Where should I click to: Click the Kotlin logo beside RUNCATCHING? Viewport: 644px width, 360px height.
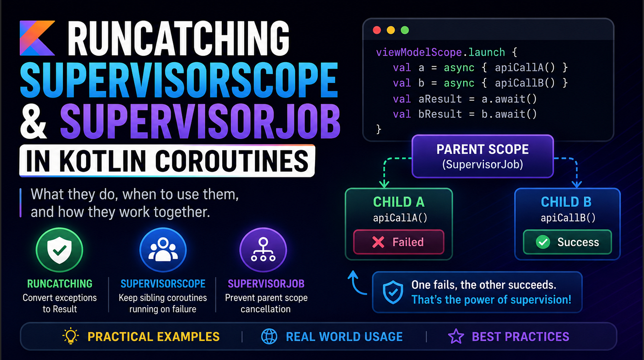coord(38,38)
